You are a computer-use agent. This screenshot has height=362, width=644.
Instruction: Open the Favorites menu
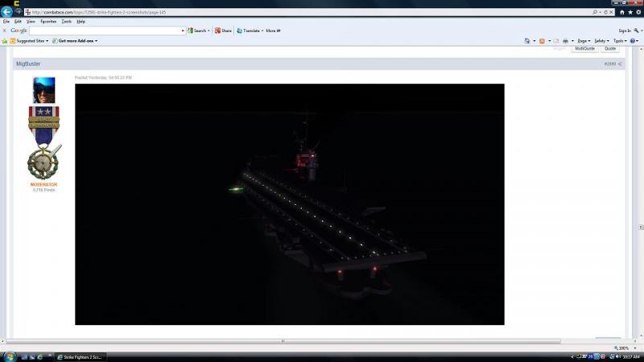pos(48,22)
